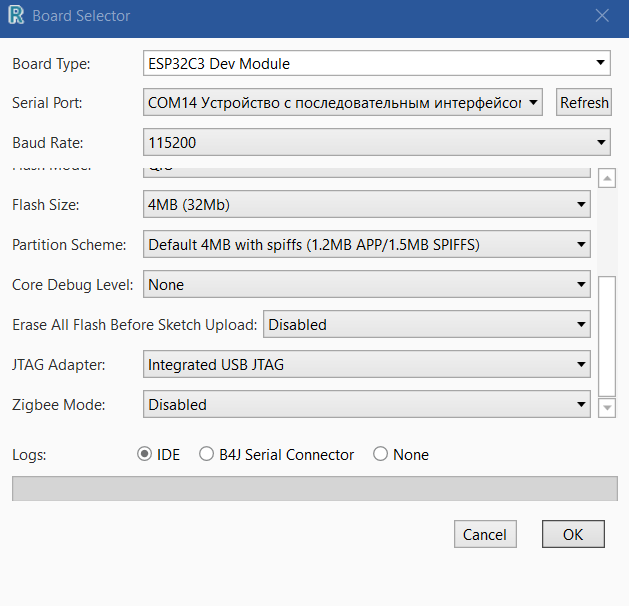This screenshot has height=606, width=629.
Task: Refresh the serial port list
Action: click(x=584, y=103)
